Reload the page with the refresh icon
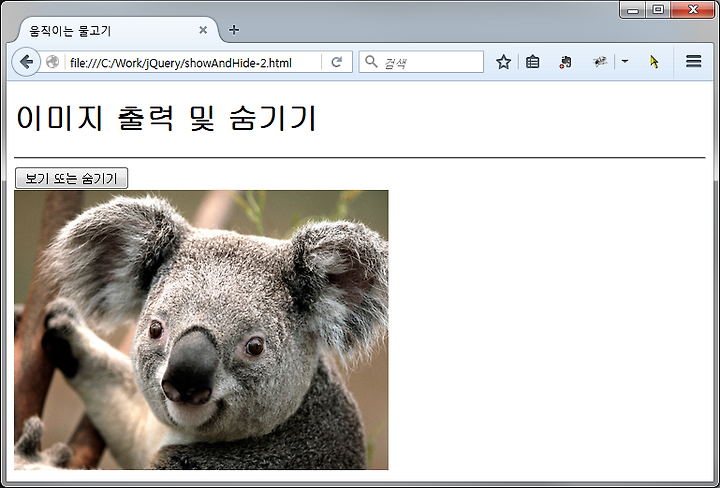Viewport: 720px width, 488px height. click(x=337, y=62)
